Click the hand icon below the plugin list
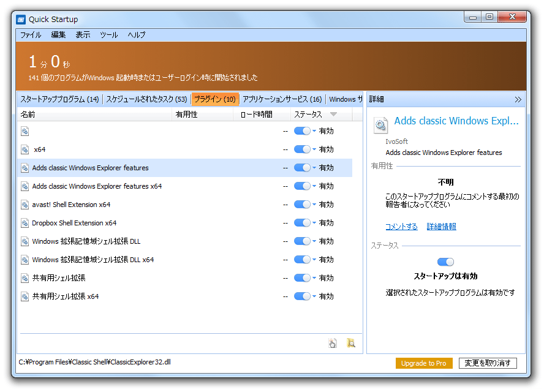Screen dimensions: 544x392 point(333,343)
